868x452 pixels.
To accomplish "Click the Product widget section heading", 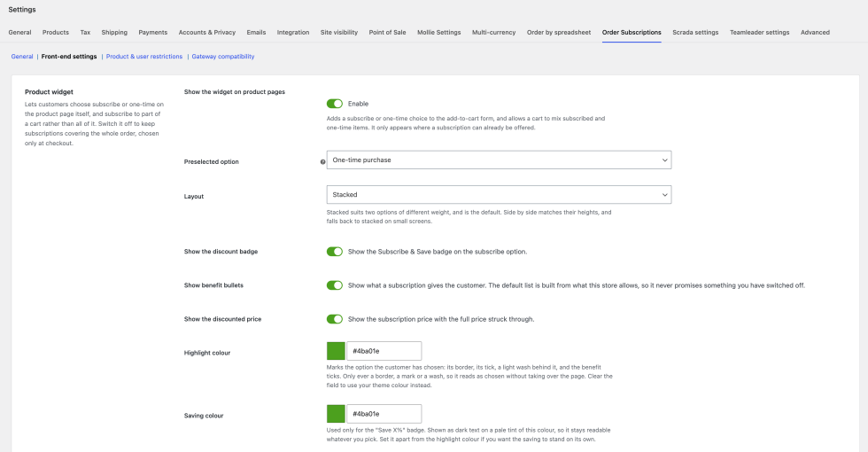I will (x=49, y=92).
